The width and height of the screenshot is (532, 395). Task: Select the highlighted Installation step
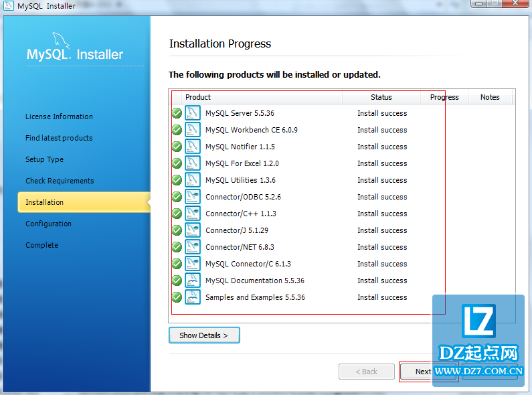(84, 202)
